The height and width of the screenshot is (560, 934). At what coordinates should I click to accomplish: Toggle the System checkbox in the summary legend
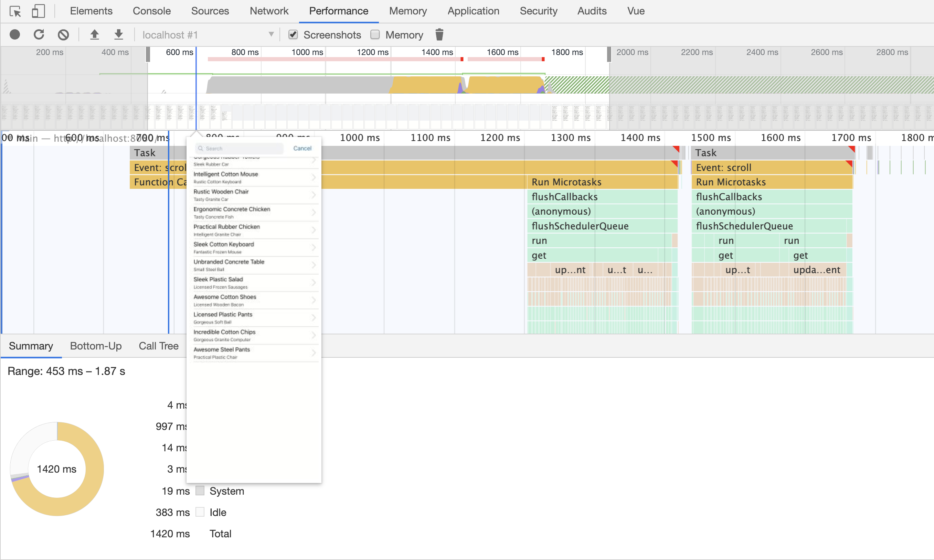point(200,490)
